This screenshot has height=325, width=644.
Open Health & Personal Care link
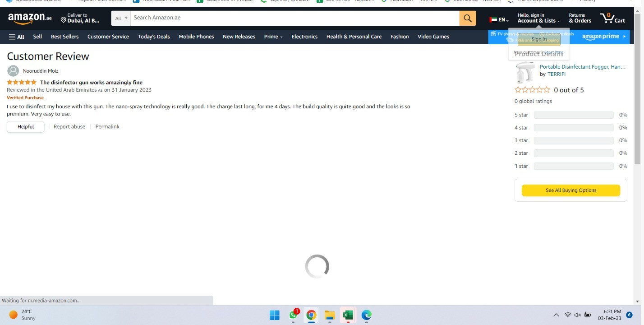point(354,37)
